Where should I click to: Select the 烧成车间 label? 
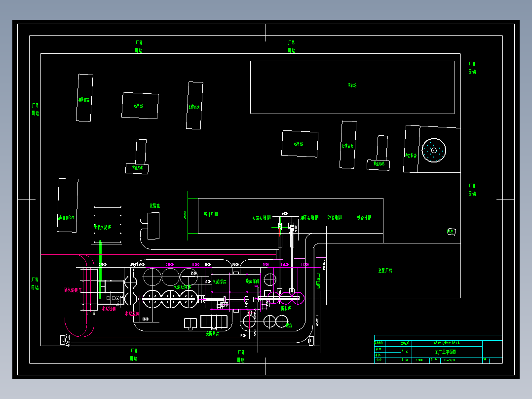tap(252, 281)
